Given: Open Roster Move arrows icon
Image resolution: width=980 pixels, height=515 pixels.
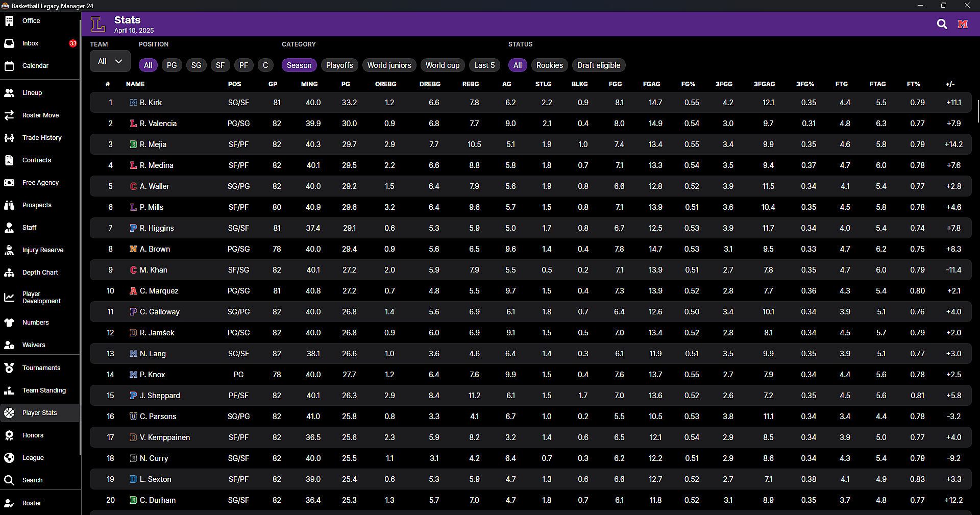Looking at the screenshot, I should 9,115.
